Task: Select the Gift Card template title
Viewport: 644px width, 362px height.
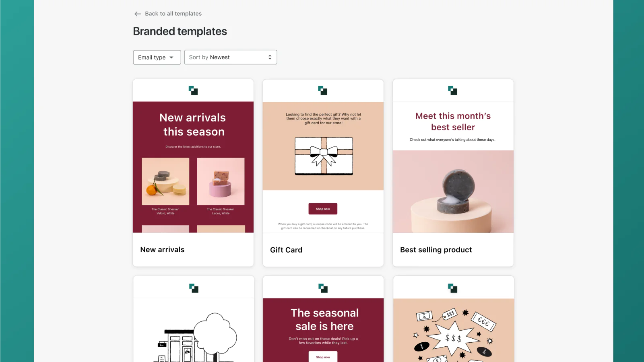Action: [x=286, y=250]
